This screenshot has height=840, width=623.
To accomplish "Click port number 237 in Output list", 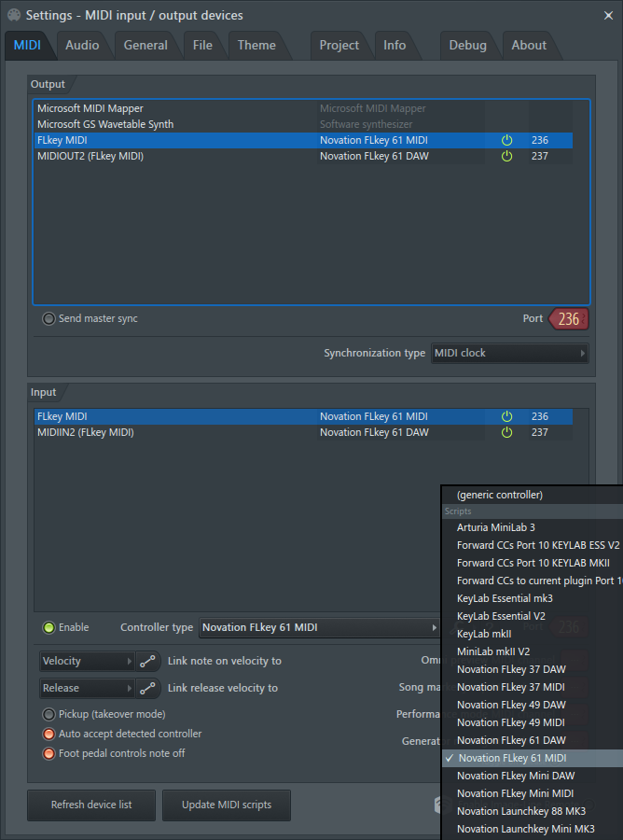I will [540, 157].
